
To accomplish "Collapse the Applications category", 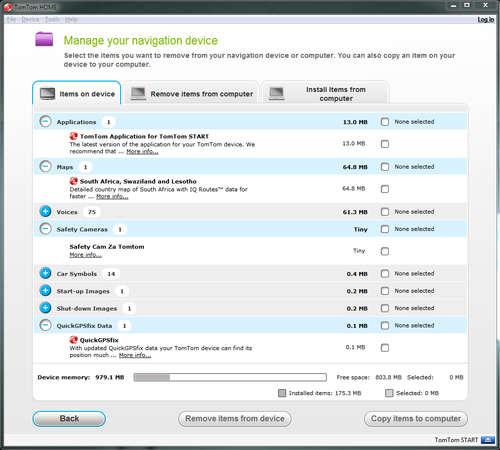I will point(45,121).
